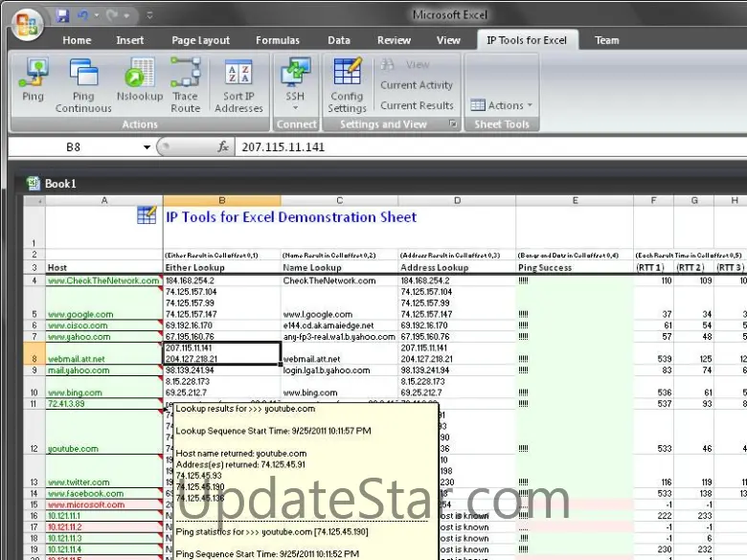Image resolution: width=747 pixels, height=560 pixels.
Task: Switch to the Insert tab
Action: pyautogui.click(x=129, y=40)
